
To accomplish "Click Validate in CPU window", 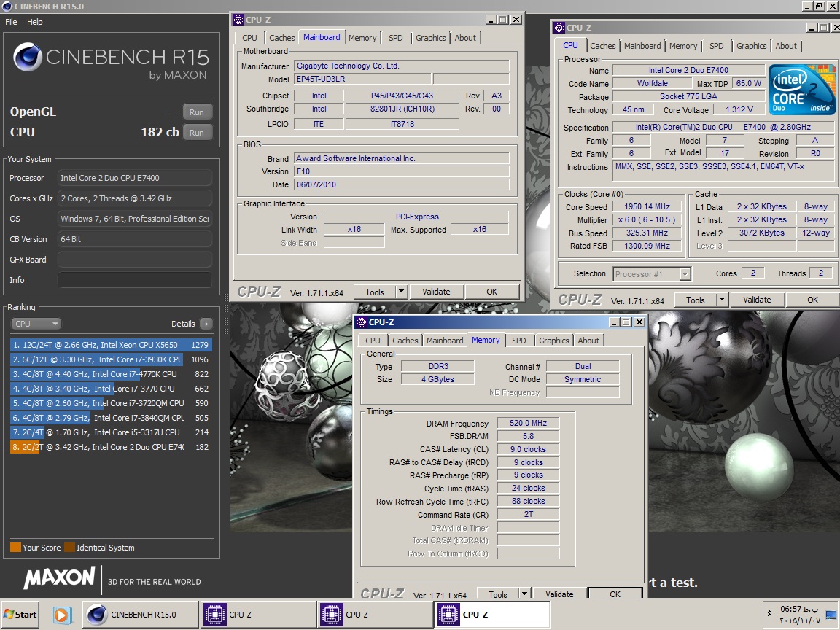I will (757, 300).
